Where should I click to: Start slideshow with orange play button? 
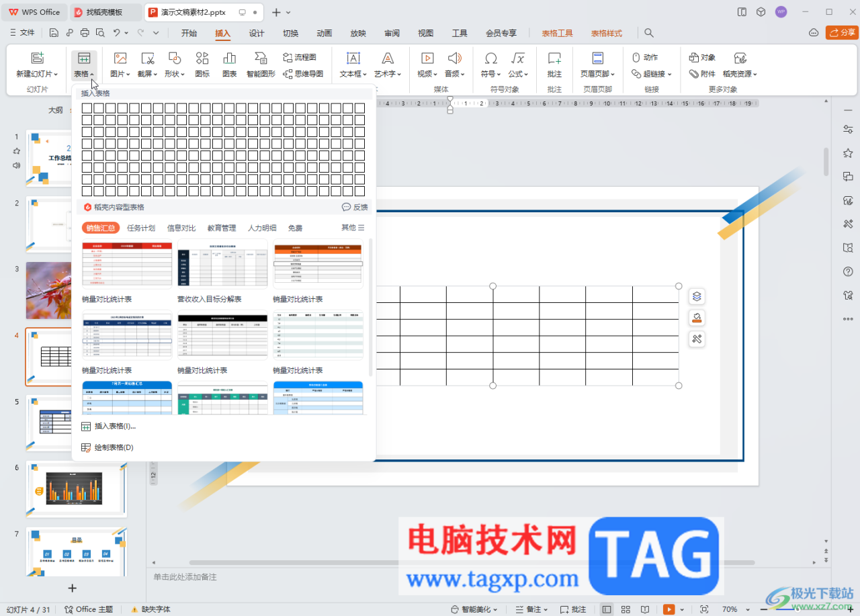(669, 609)
